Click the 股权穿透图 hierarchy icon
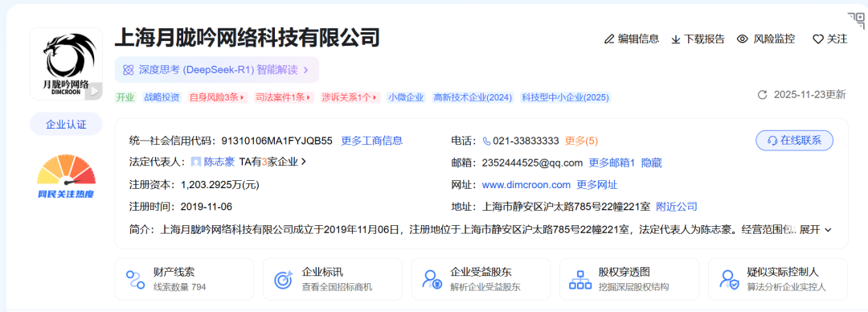Viewport: 868px width, 312px height. click(581, 279)
